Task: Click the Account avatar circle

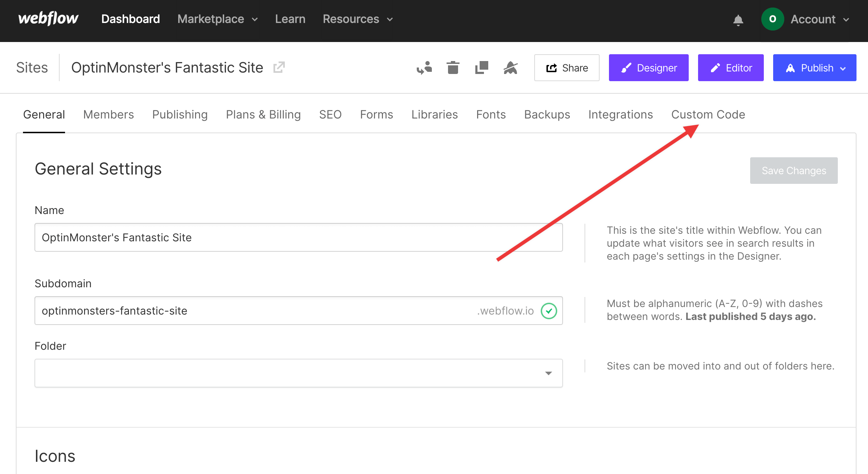Action: coord(774,19)
